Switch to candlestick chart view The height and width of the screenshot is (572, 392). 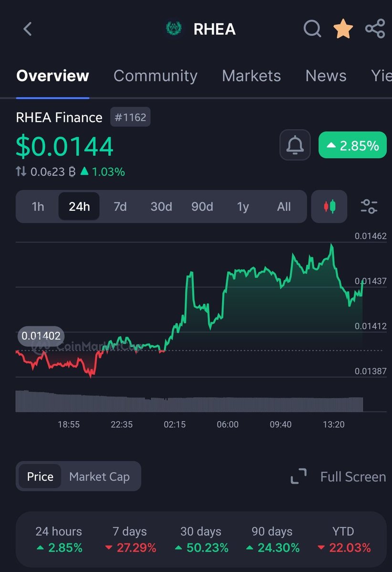(329, 206)
